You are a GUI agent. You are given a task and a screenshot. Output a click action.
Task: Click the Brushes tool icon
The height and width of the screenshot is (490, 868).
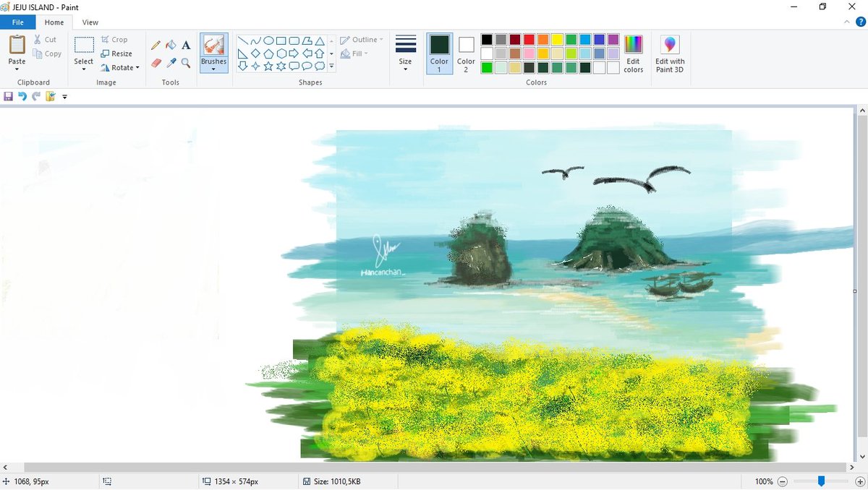213,46
